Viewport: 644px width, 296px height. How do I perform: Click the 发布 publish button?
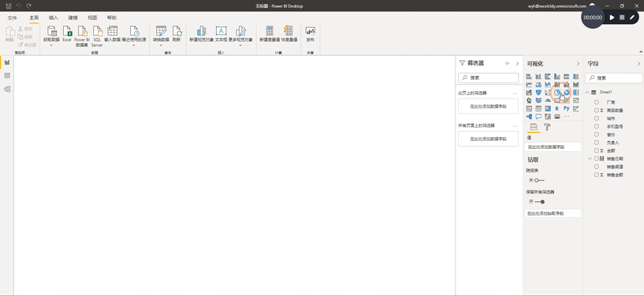click(x=310, y=34)
